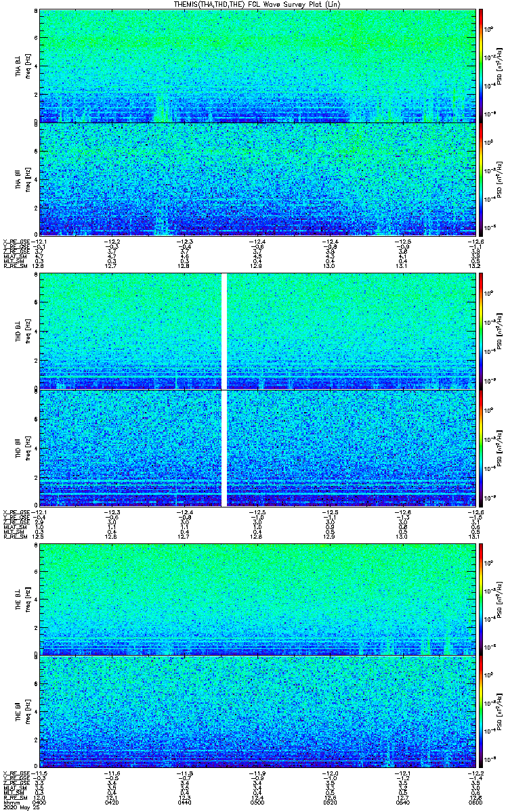Click the color bar beside THA B-perpendicular panel
Image resolution: width=508 pixels, height=812 pixels.
[481, 66]
